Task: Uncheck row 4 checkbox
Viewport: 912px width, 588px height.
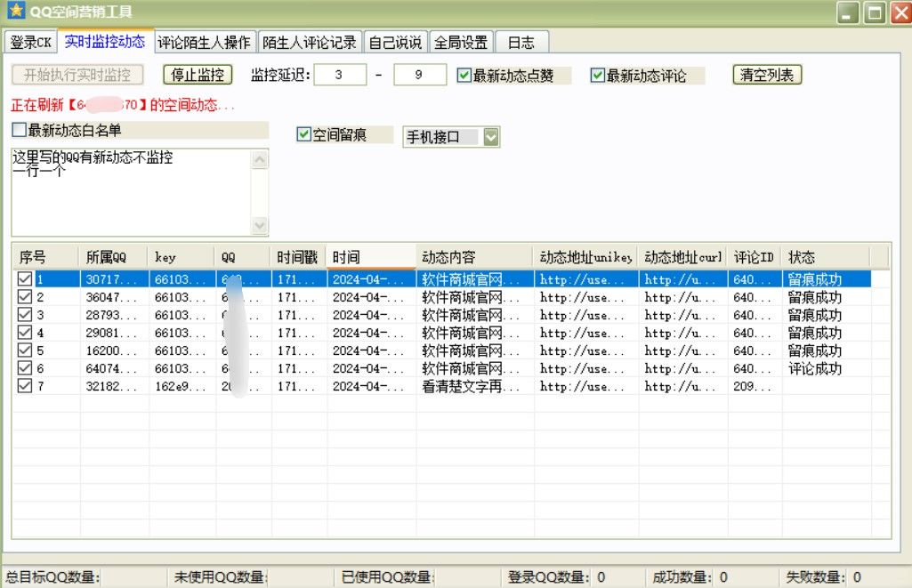Action: coord(24,333)
